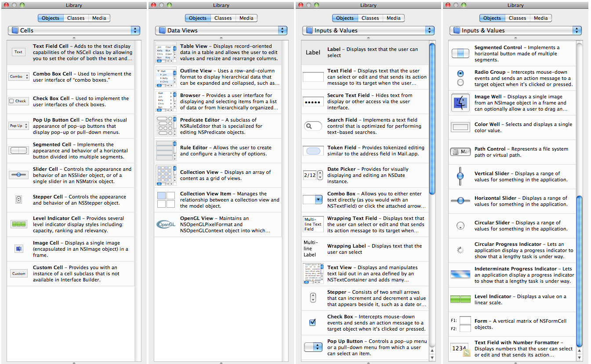Image resolution: width=591 pixels, height=364 pixels.
Task: Switch to Classes tab in Cells library
Action: click(76, 18)
